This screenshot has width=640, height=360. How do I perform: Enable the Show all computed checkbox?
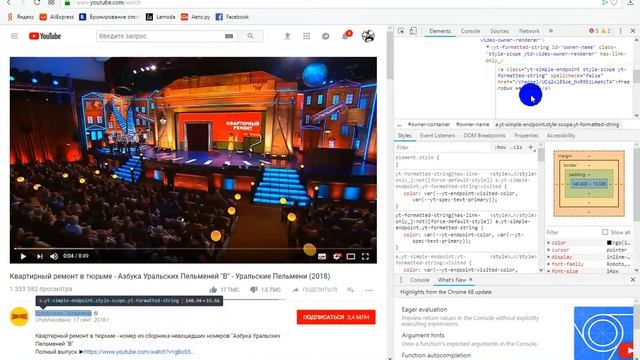pos(605,232)
